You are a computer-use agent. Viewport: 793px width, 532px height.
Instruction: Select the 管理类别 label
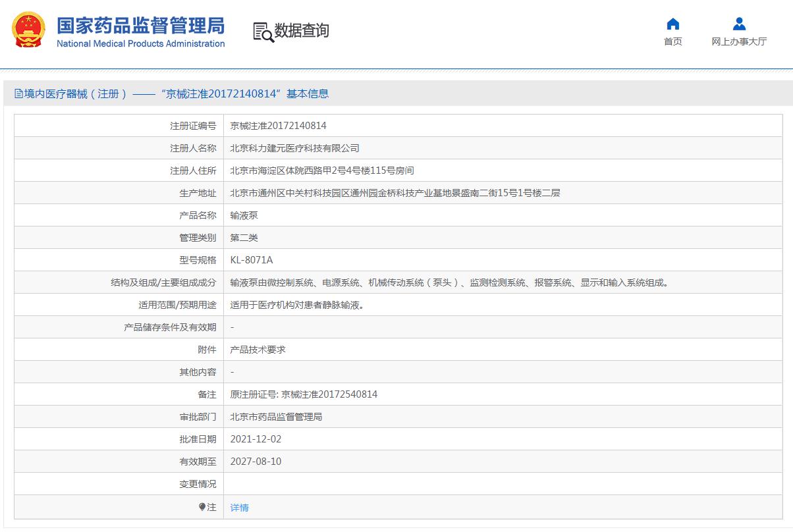198,238
